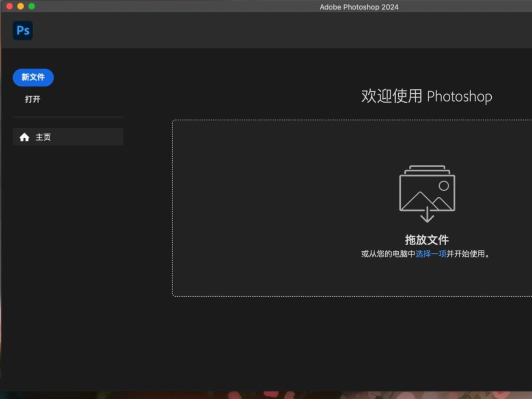Click the 欢迎使用 Photoshop heading

point(426,96)
